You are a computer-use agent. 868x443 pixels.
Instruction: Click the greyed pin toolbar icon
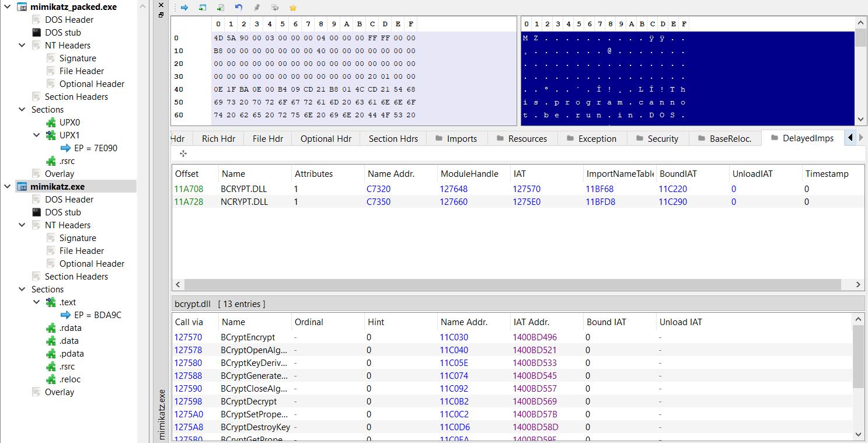click(257, 8)
